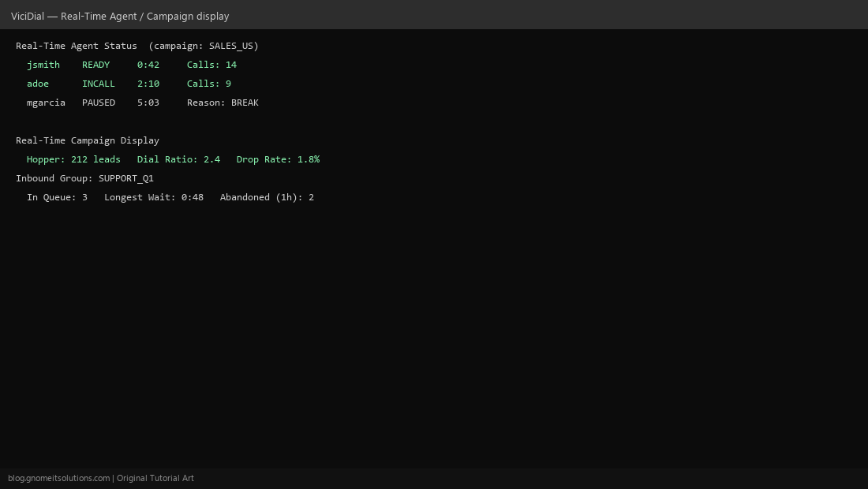This screenshot has width=868, height=489.
Task: Select the "Drop Rate: 1.8%" value
Action: [x=278, y=159]
